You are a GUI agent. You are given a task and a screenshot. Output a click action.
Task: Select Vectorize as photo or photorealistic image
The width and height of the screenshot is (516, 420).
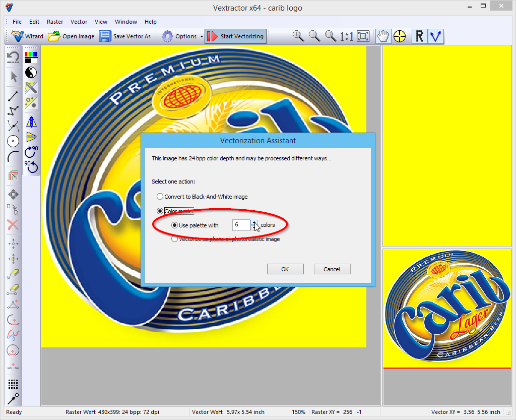175,239
